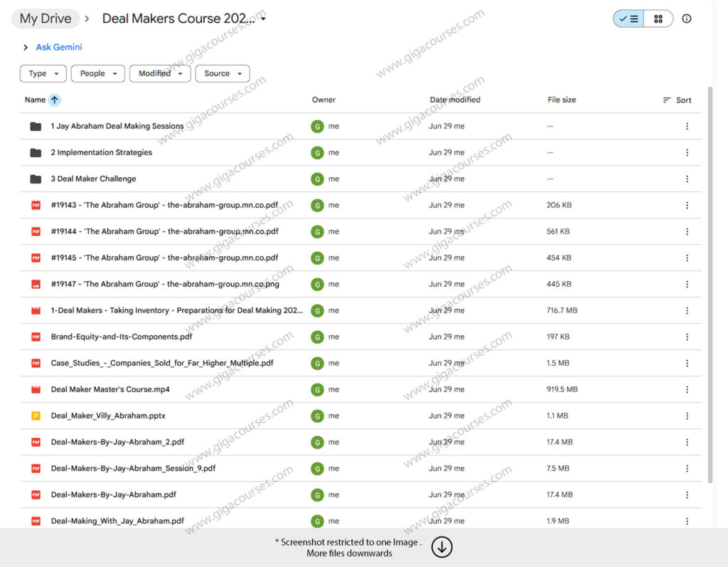Open Ask Gemini link
The image size is (728, 567).
pyautogui.click(x=59, y=47)
